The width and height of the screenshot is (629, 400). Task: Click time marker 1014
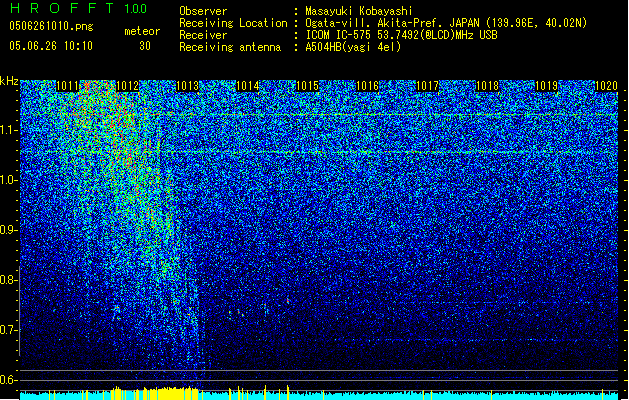pyautogui.click(x=248, y=86)
